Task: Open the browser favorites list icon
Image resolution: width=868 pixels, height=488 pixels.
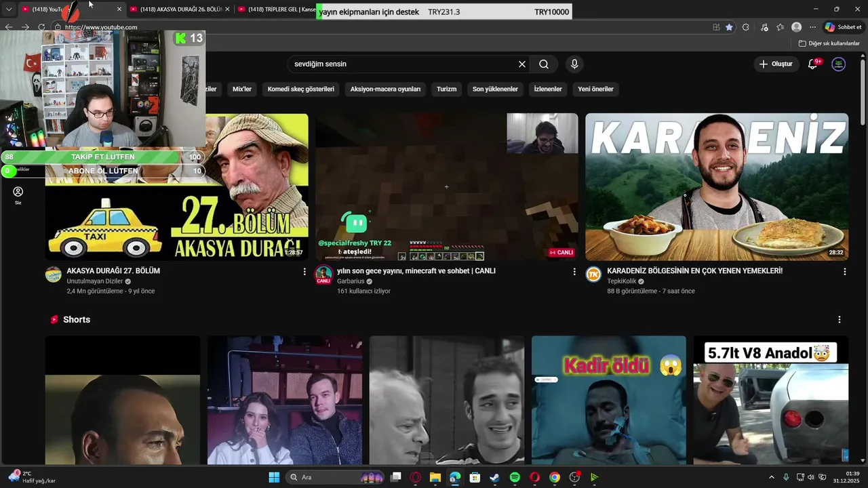Action: pyautogui.click(x=781, y=27)
